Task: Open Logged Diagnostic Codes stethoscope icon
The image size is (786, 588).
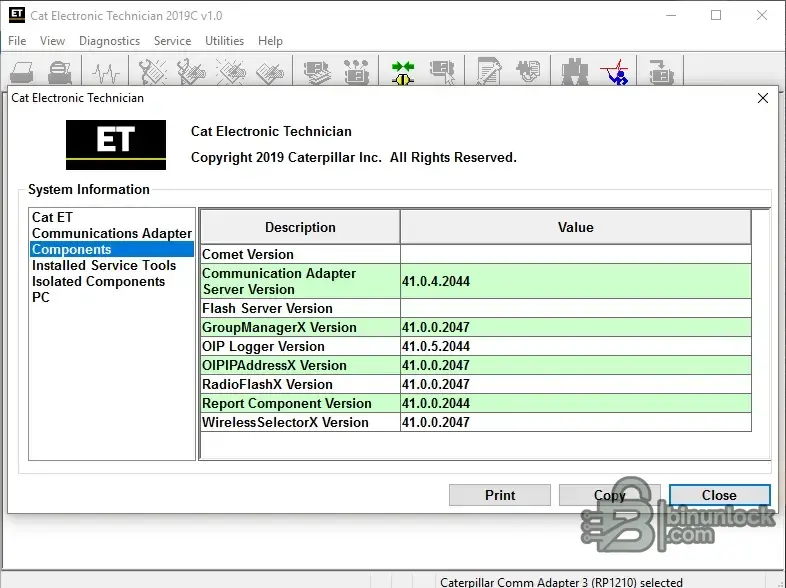Action: click(x=191, y=72)
